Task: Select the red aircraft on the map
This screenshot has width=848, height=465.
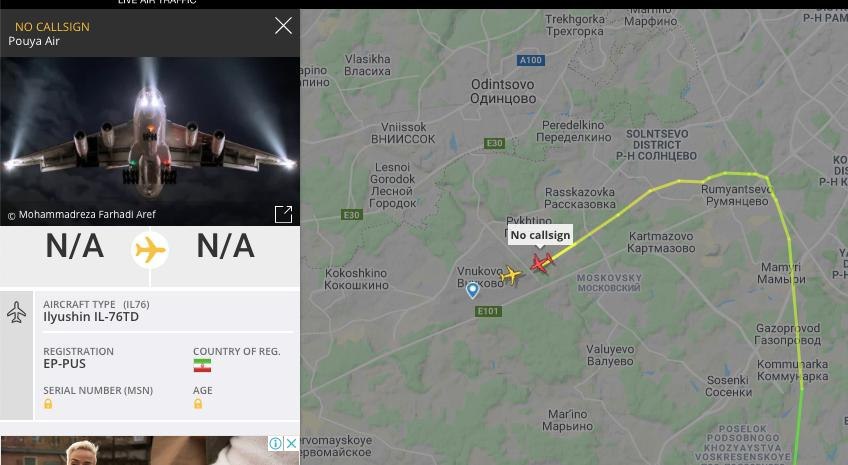Action: 541,263
